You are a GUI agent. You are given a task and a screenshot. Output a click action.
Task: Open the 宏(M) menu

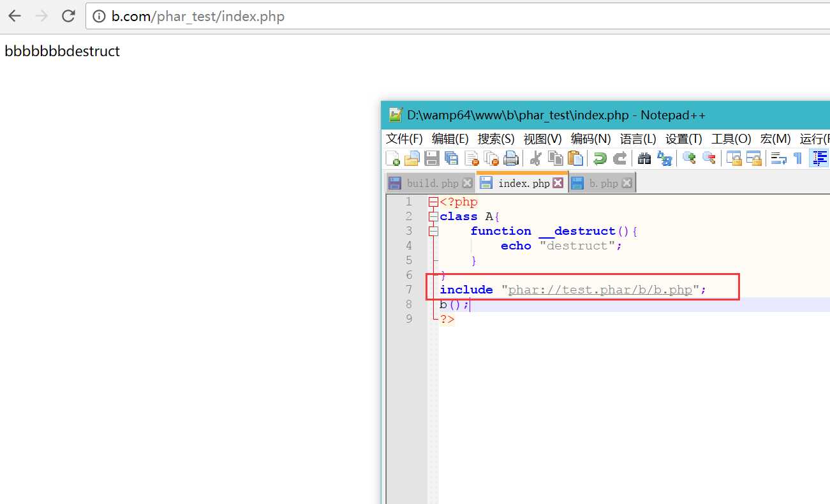pyautogui.click(x=776, y=138)
